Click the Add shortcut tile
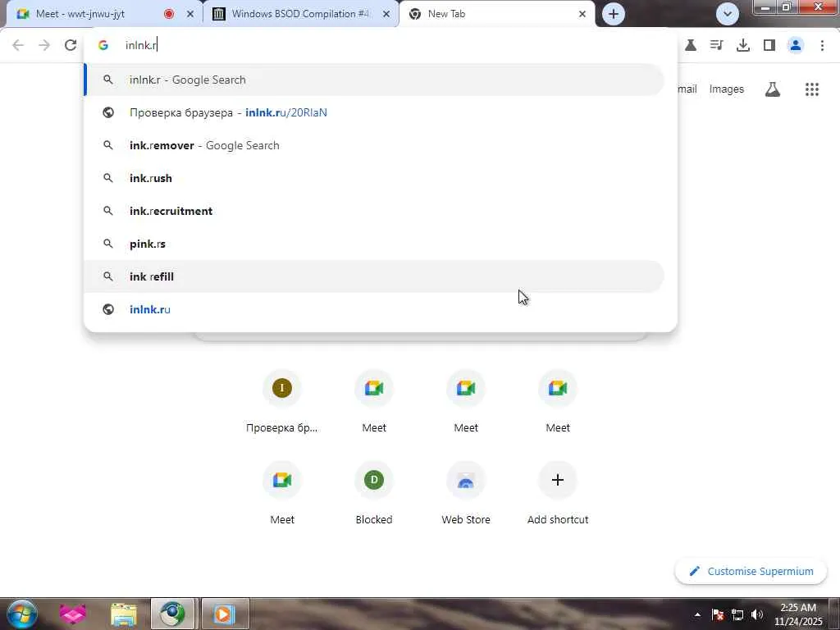 (x=558, y=493)
